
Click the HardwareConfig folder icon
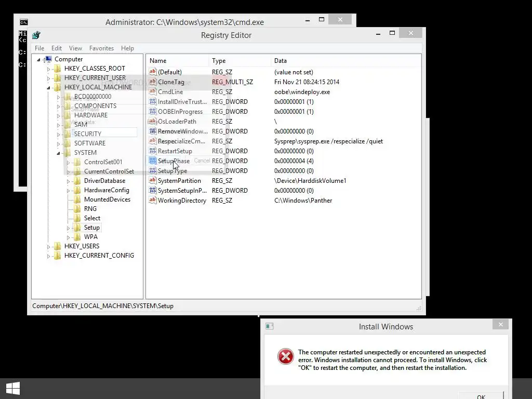point(77,190)
